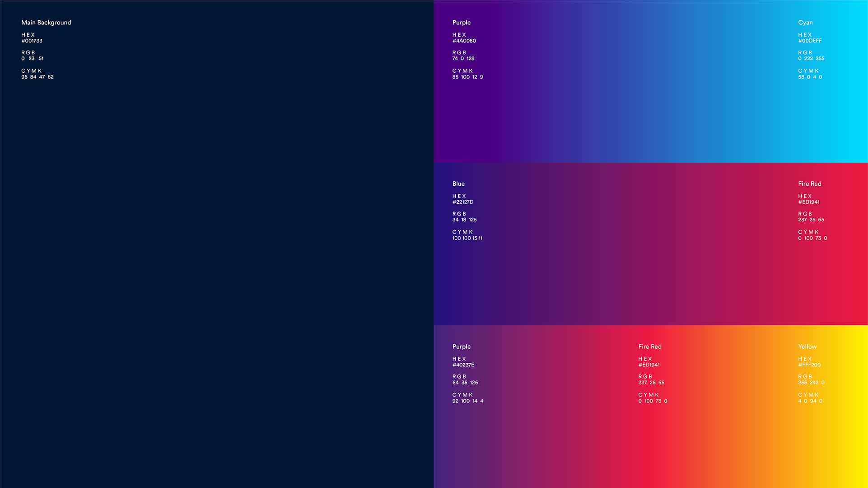Click the CYMK value "92 100 14 4"
The width and height of the screenshot is (868, 488).
pos(468,401)
